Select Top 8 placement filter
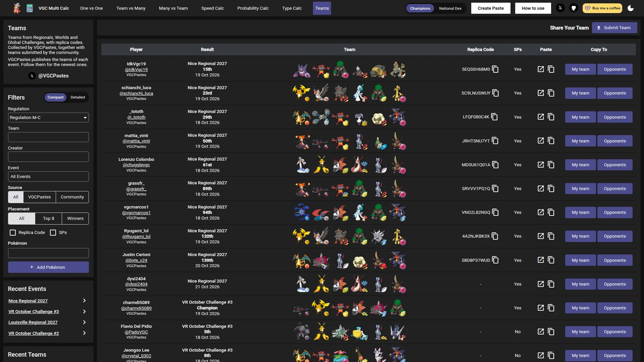This screenshot has height=362, width=644. point(48,219)
